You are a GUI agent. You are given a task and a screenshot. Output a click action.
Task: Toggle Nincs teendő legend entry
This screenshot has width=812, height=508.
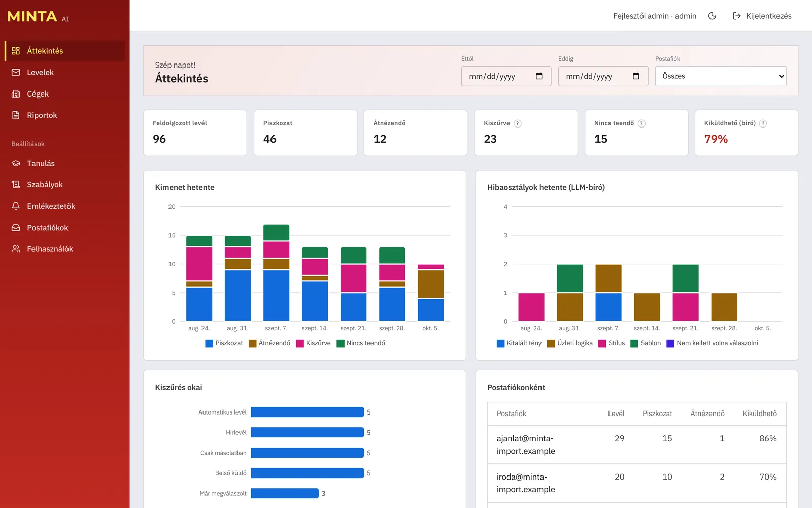click(x=361, y=343)
